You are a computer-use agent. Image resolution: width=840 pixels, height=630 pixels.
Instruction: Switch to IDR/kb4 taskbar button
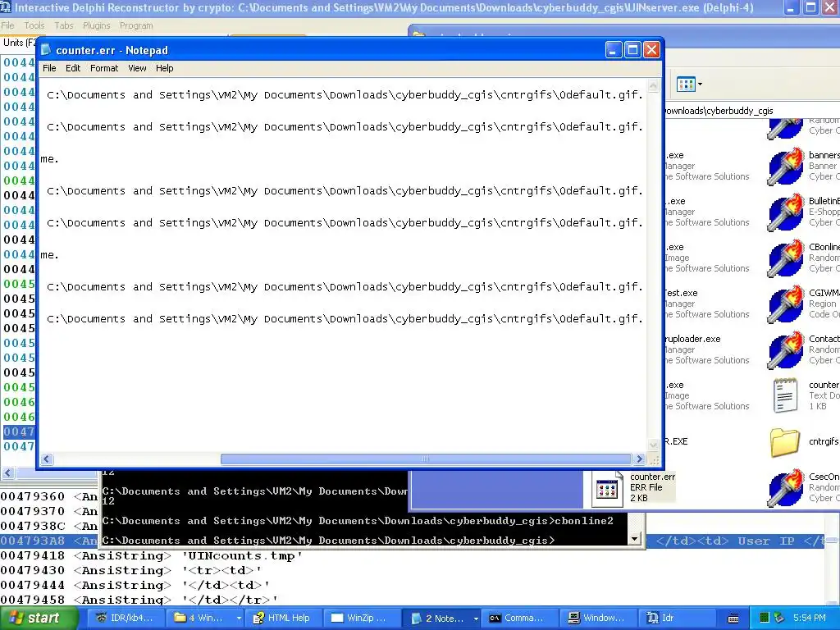125,619
